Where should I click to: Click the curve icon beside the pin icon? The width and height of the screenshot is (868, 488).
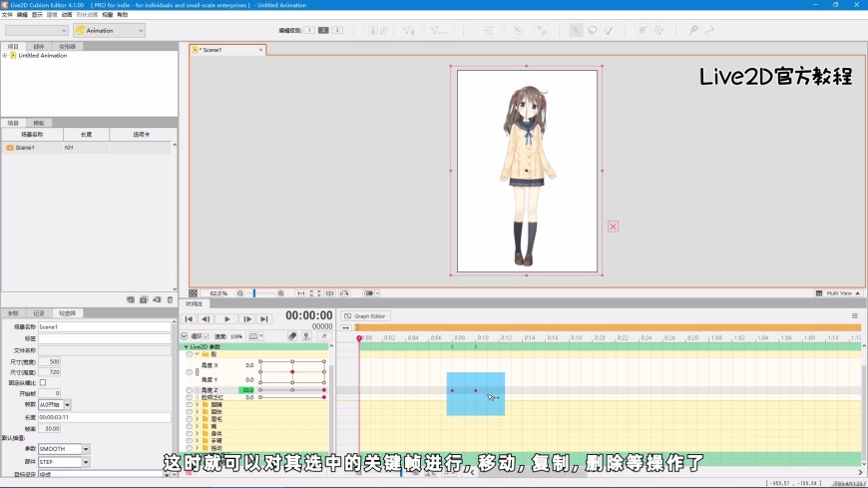pos(324,336)
